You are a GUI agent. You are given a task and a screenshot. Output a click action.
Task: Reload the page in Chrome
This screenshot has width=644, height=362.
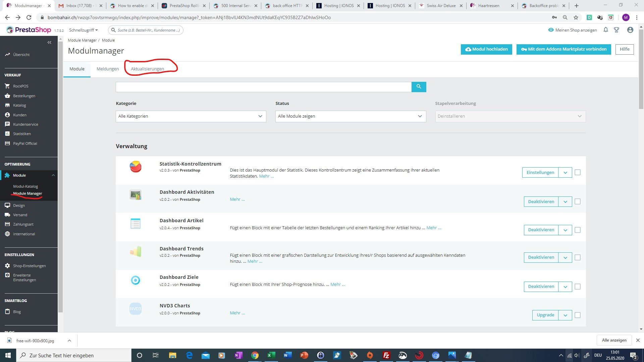click(x=29, y=17)
